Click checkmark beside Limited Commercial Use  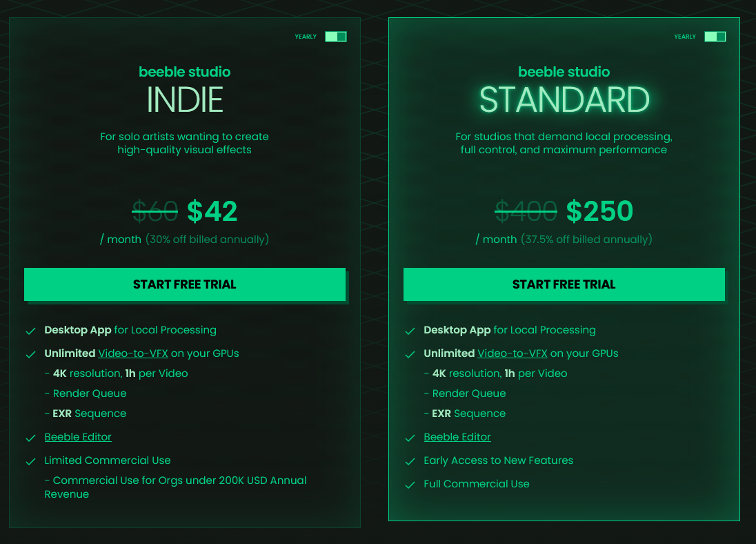coord(30,461)
